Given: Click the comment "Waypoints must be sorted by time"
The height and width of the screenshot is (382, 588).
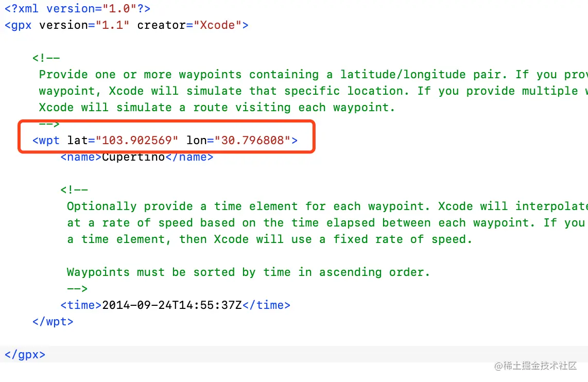Looking at the screenshot, I should click(x=248, y=272).
